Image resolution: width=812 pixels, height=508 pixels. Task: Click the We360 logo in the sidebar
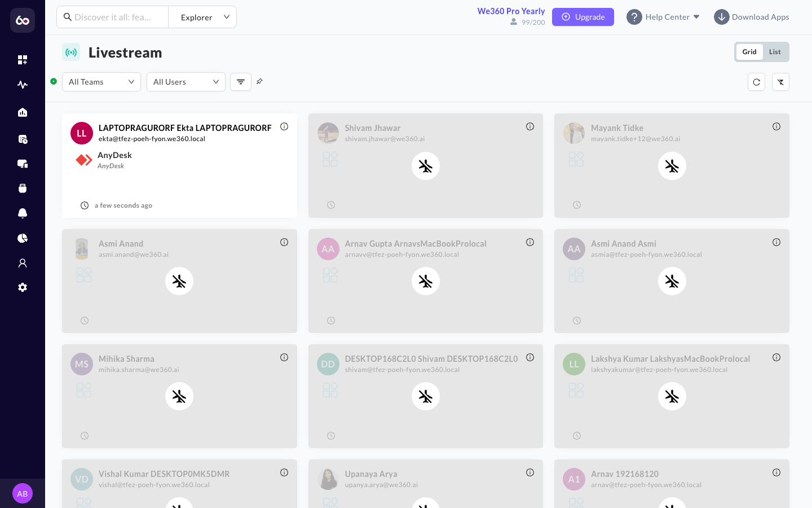coord(23,20)
